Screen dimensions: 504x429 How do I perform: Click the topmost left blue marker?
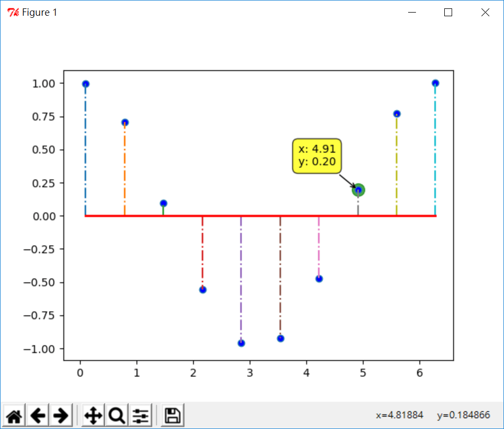tap(85, 83)
